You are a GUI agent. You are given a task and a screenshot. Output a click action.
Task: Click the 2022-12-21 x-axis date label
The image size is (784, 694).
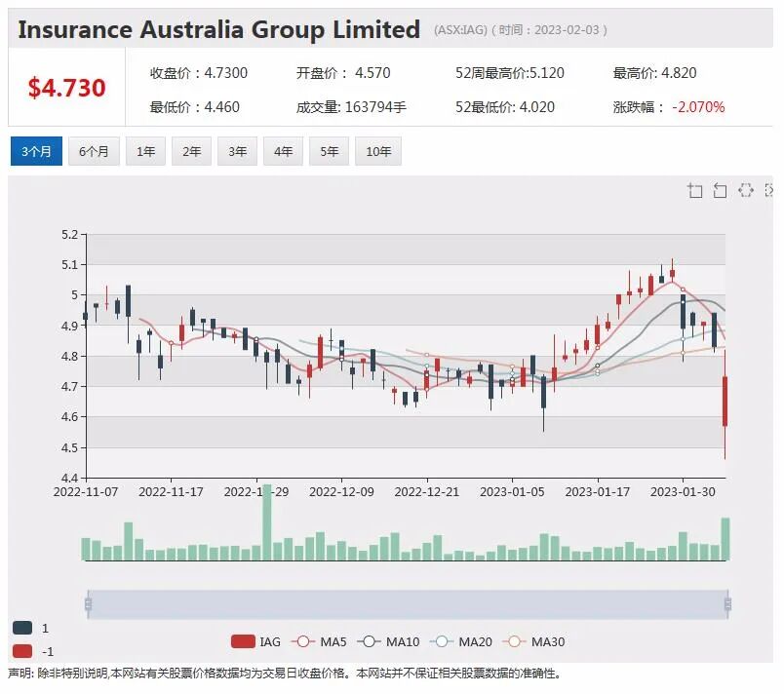coord(427,491)
